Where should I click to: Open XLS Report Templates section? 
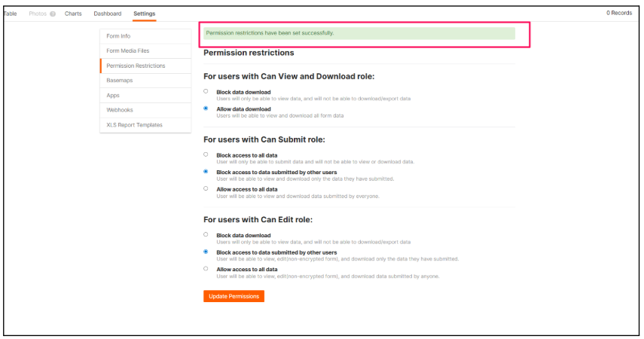click(x=134, y=124)
